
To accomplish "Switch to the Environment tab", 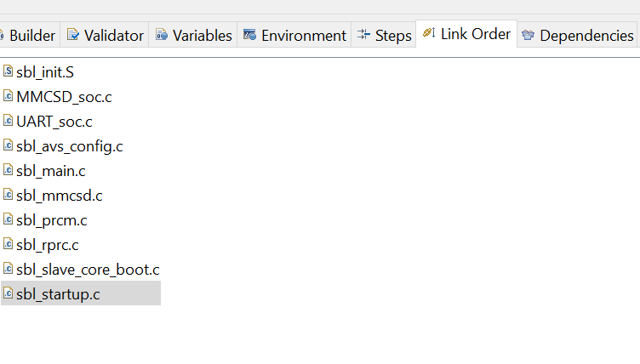I will tap(294, 36).
